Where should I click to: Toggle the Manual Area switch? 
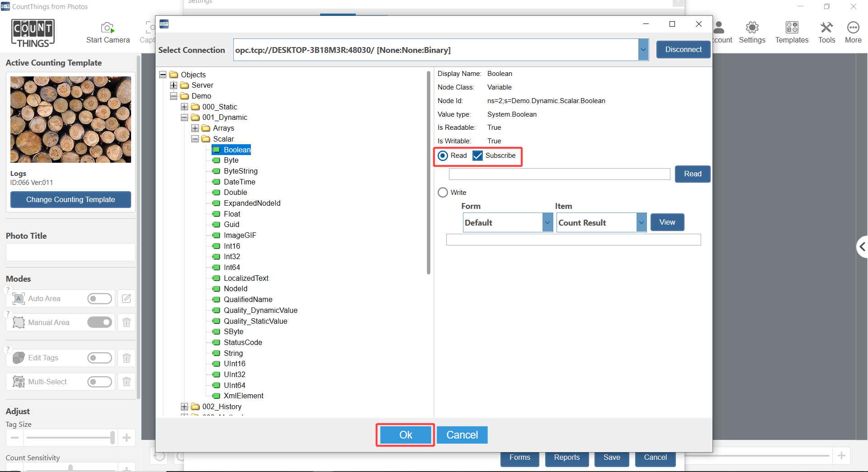tap(100, 322)
